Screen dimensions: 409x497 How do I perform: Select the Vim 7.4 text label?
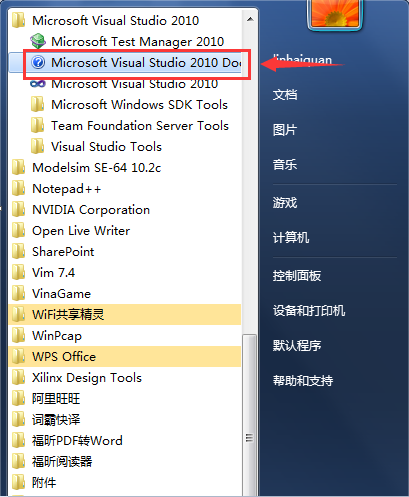click(53, 273)
